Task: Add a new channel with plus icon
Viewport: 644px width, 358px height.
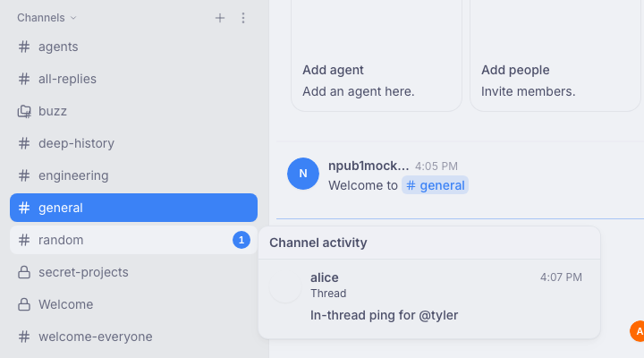Action: tap(220, 18)
